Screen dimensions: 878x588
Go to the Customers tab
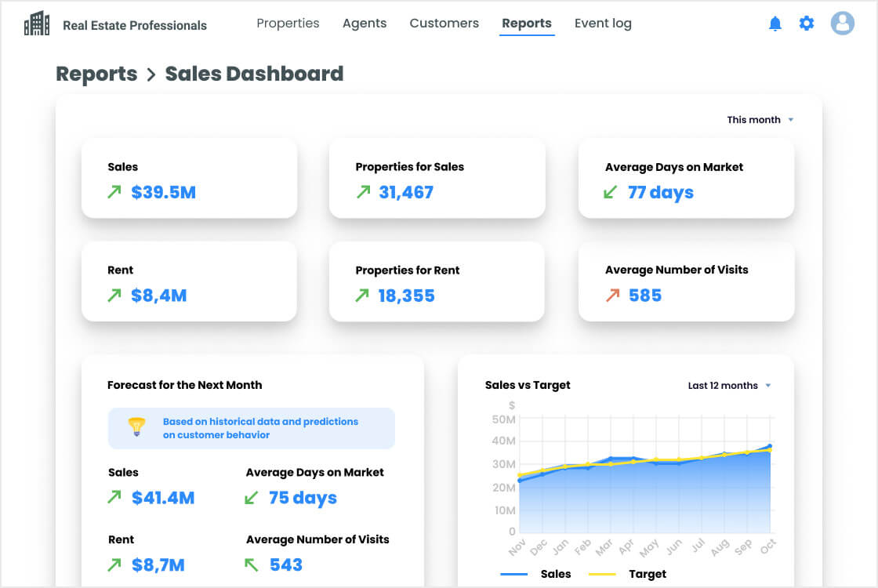pyautogui.click(x=444, y=24)
